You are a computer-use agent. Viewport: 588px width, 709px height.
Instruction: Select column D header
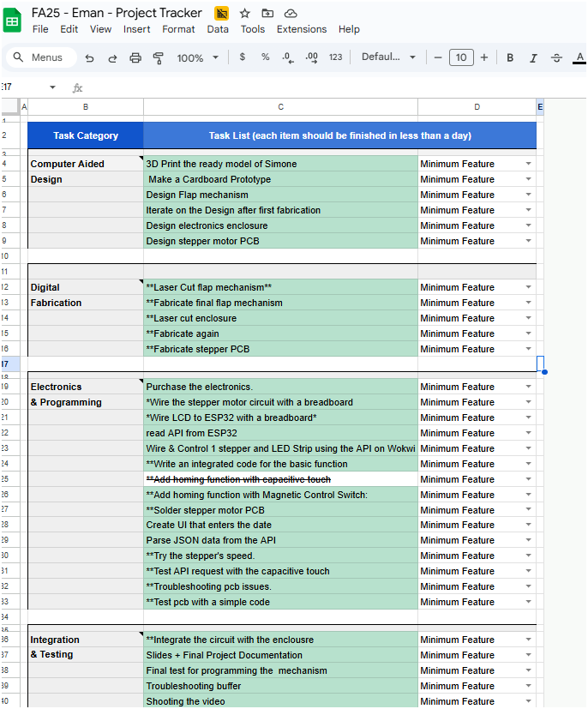click(477, 107)
